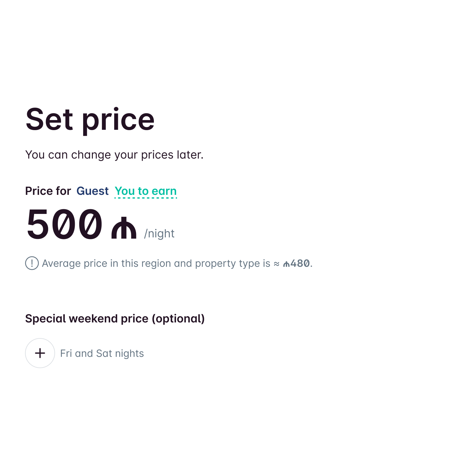Screen dimensions: 476x476
Task: Switch to the You to earn tab
Action: pos(146,191)
